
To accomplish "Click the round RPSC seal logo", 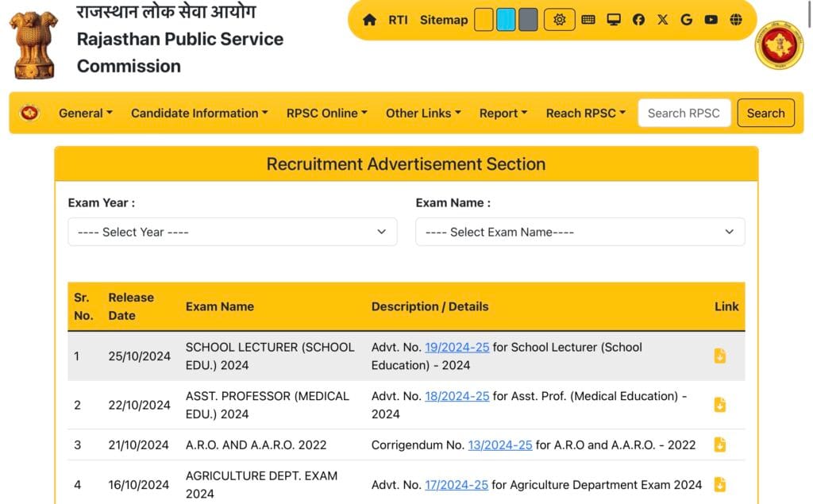I will pyautogui.click(x=779, y=45).
